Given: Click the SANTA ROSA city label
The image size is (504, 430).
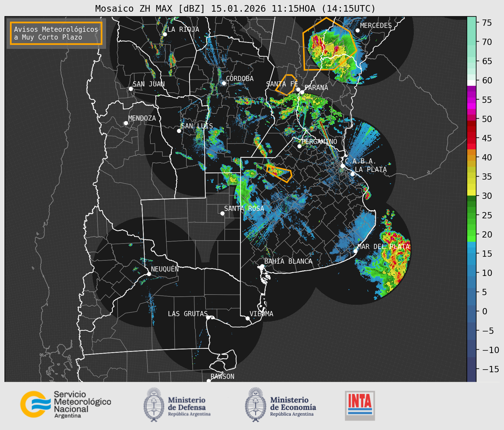Looking at the screenshot, I should click(244, 208).
